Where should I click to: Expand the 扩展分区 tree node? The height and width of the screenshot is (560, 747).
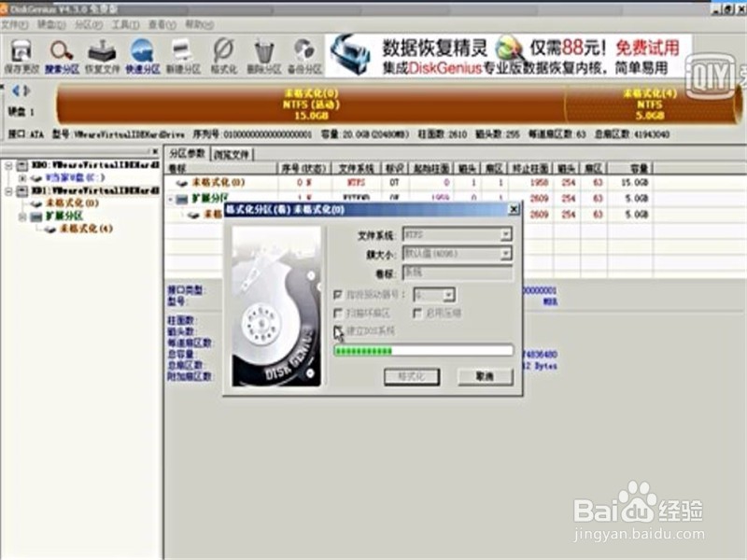point(21,215)
